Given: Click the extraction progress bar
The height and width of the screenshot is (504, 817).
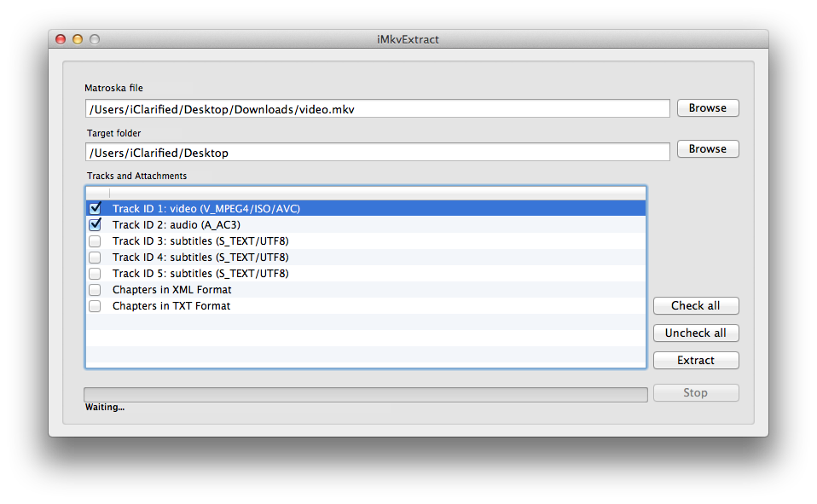Looking at the screenshot, I should click(365, 395).
